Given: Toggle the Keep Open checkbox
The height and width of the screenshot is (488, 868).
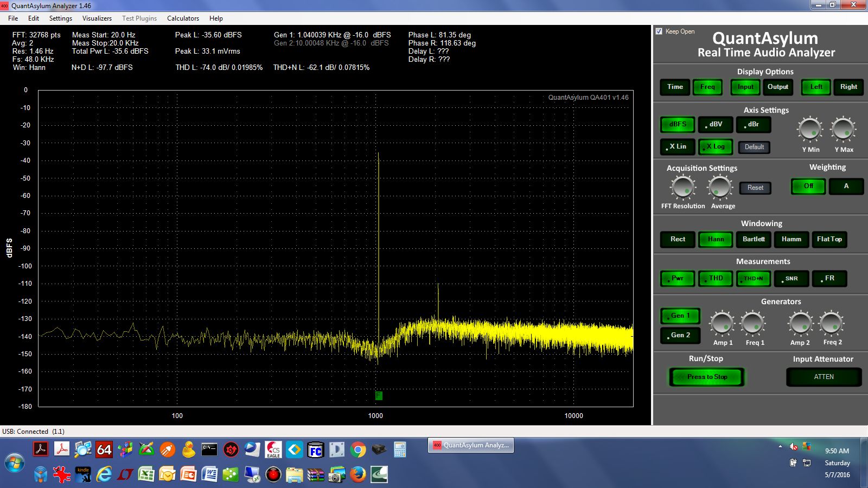Looking at the screenshot, I should click(x=659, y=31).
